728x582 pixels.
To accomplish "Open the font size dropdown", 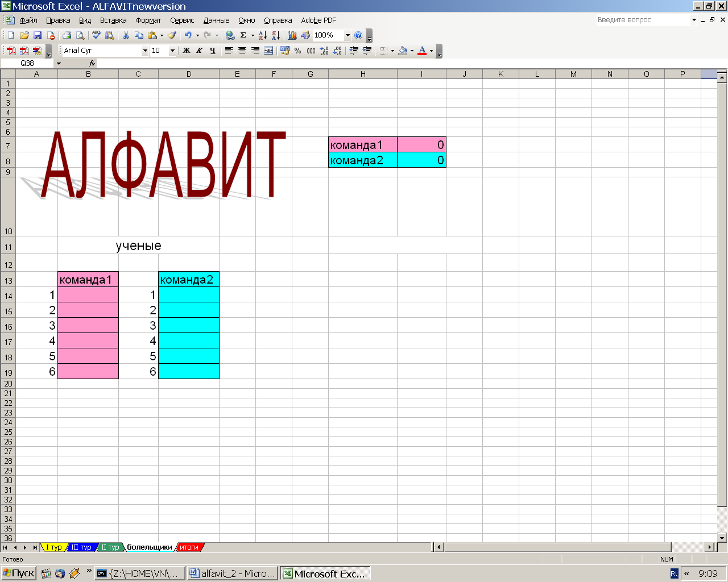I will pyautogui.click(x=172, y=51).
